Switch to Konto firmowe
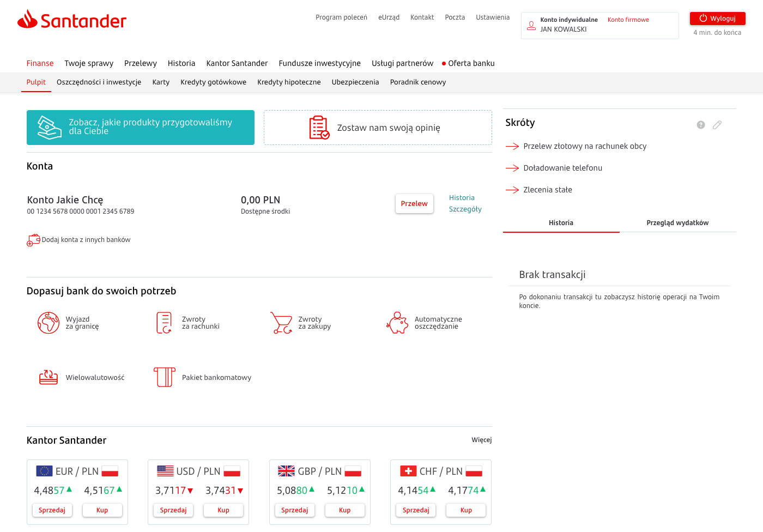Screen dimensions: 763x532 [628, 20]
